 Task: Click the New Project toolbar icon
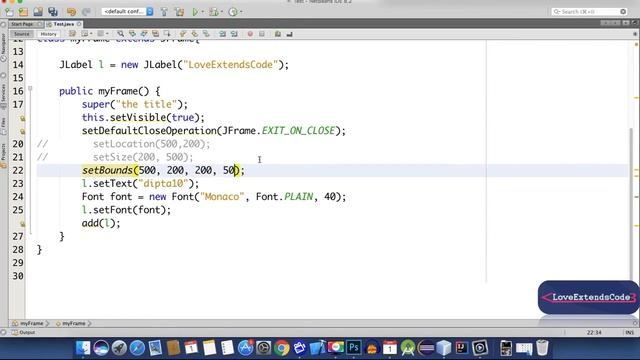coord(23,12)
